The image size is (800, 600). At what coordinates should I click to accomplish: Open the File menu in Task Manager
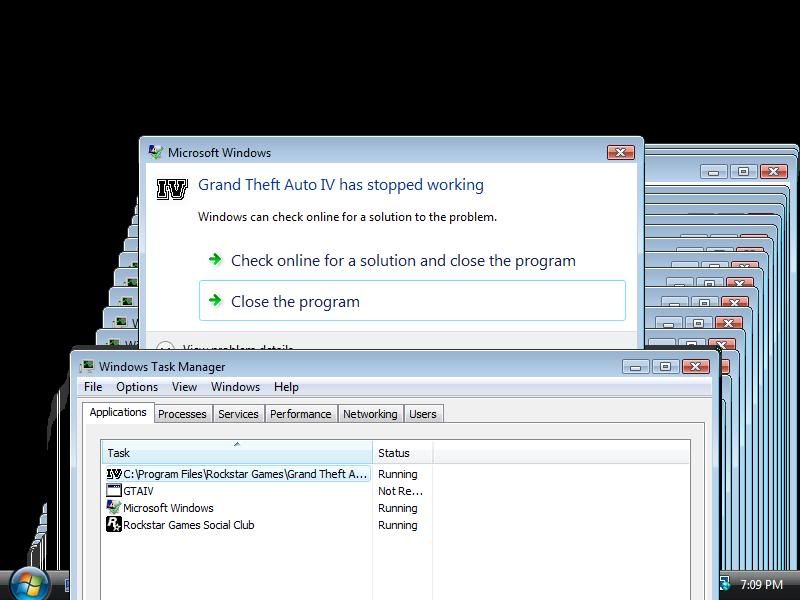click(93, 387)
